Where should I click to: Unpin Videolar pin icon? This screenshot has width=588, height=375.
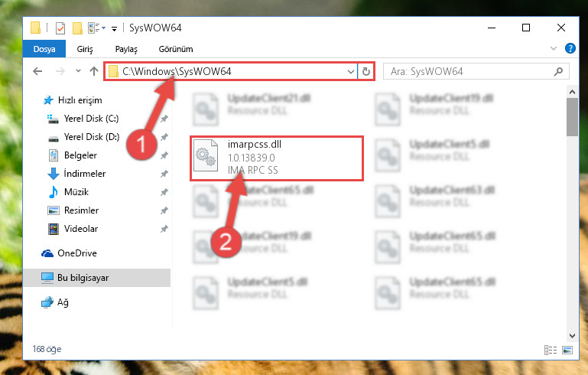[164, 229]
